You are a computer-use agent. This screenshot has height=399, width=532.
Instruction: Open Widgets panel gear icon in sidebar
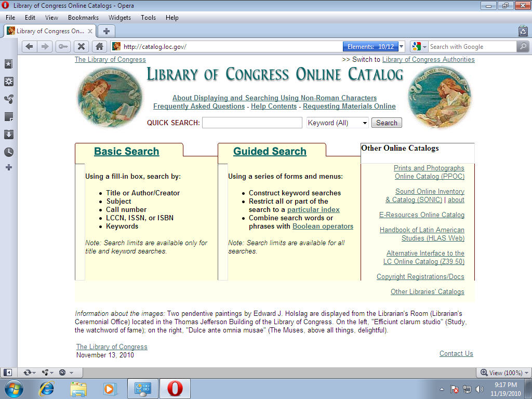(x=9, y=82)
